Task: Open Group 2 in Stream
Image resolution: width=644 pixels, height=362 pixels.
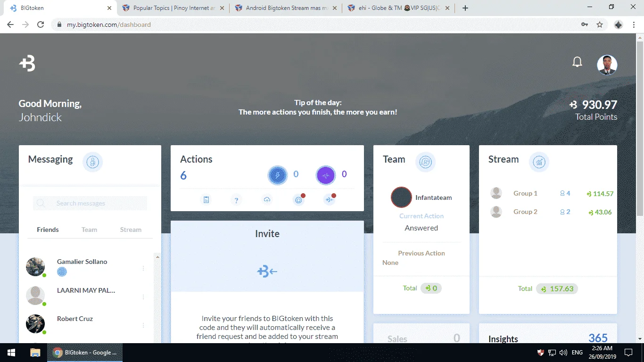Action: pos(525,212)
